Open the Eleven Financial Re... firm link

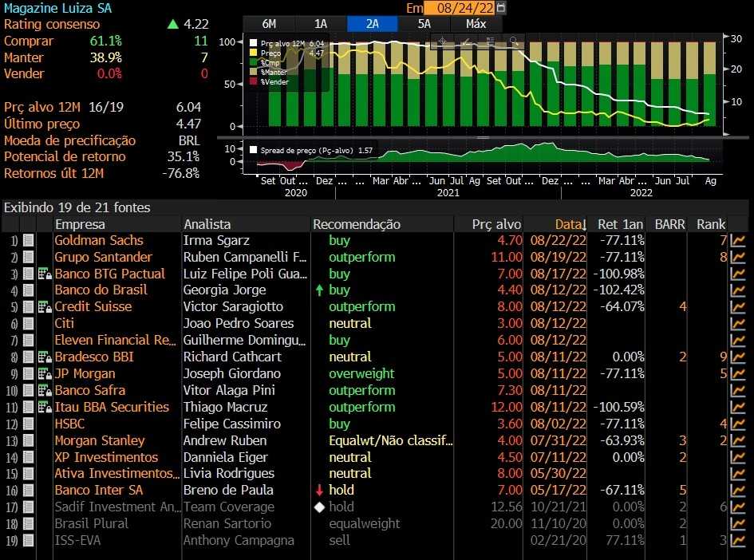(115, 341)
